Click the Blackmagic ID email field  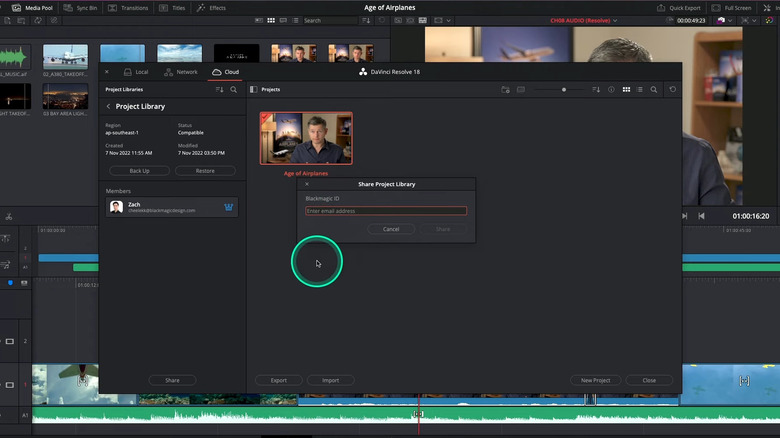[x=385, y=211]
